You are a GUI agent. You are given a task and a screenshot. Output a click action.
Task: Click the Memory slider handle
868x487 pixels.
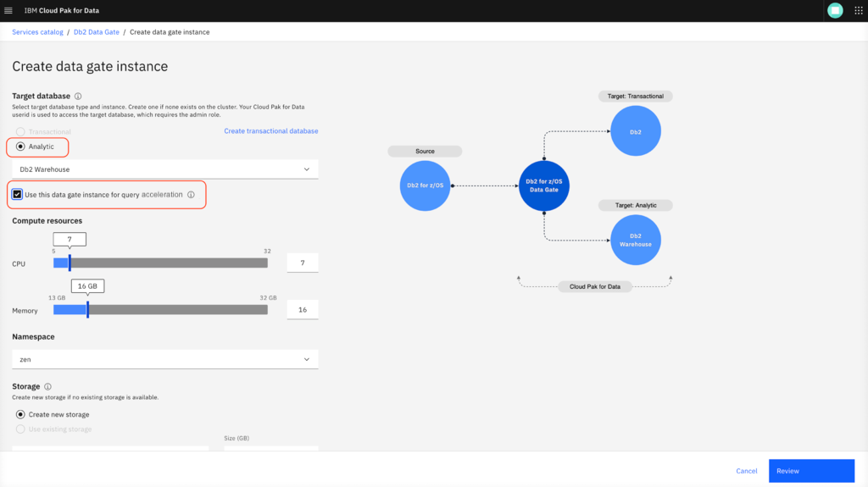[87, 310]
